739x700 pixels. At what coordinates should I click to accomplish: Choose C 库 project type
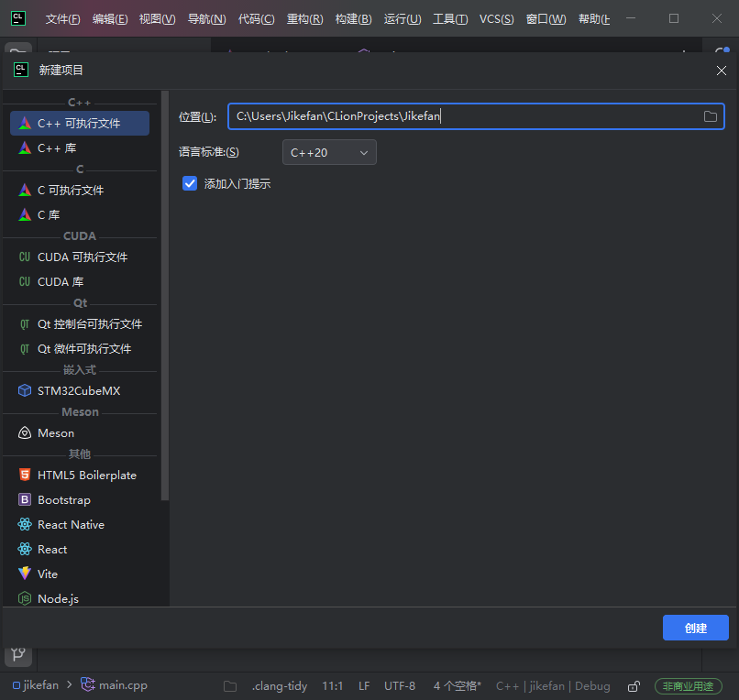[x=80, y=215]
